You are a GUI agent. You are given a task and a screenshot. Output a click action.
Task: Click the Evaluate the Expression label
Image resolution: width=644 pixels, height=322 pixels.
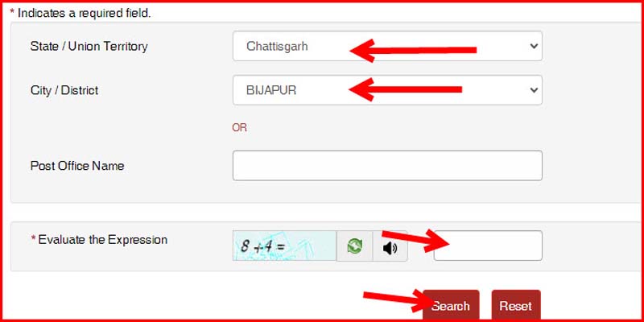pyautogui.click(x=103, y=240)
